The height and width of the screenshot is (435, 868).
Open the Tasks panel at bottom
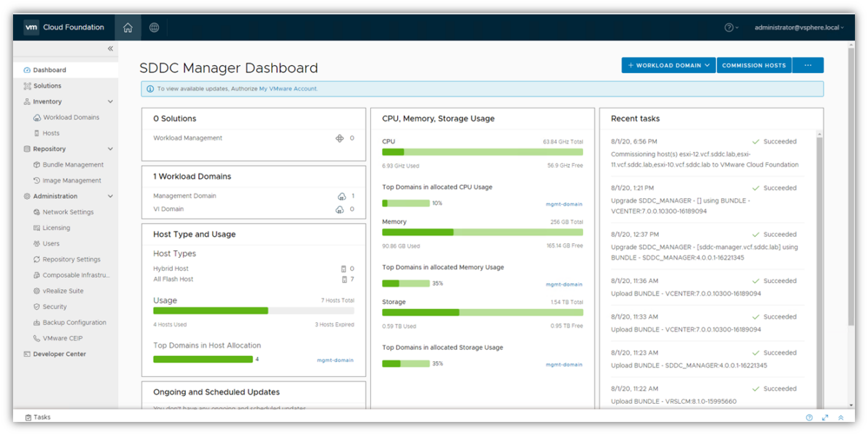point(38,418)
